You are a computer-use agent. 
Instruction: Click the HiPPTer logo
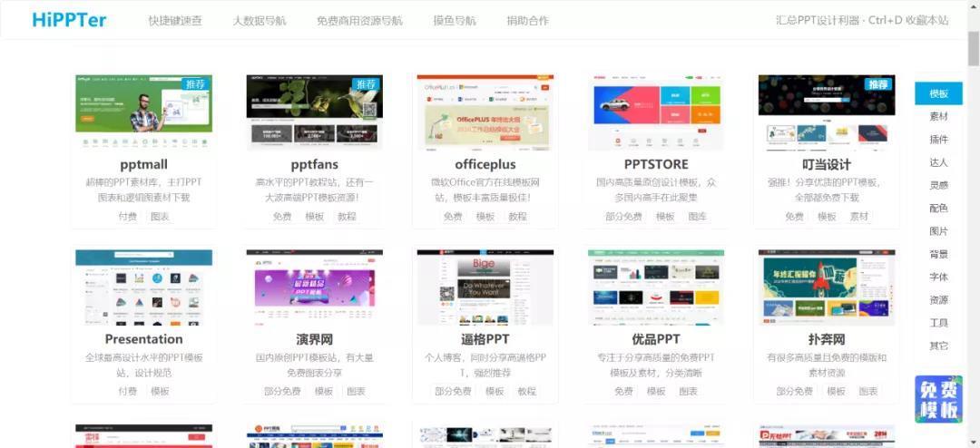coord(69,20)
